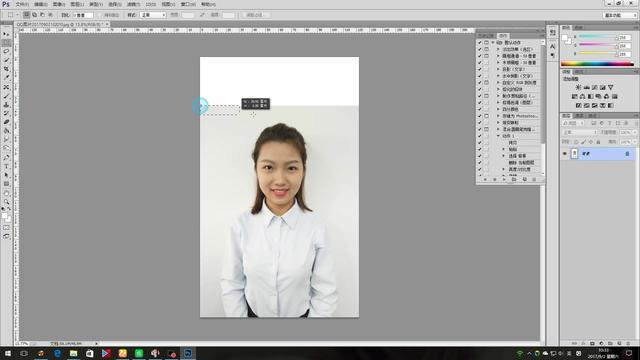Toggle Quick Mask mode
The width and height of the screenshot is (640, 360).
point(6,228)
